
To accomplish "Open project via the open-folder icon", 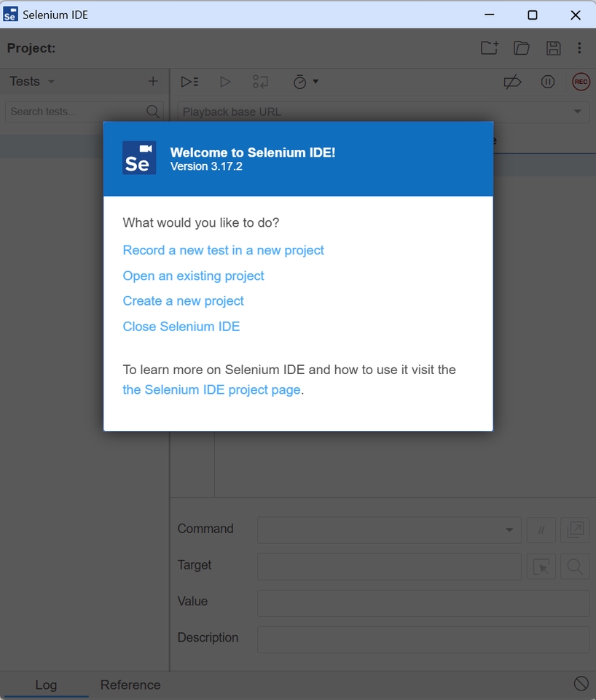I will coord(521,48).
